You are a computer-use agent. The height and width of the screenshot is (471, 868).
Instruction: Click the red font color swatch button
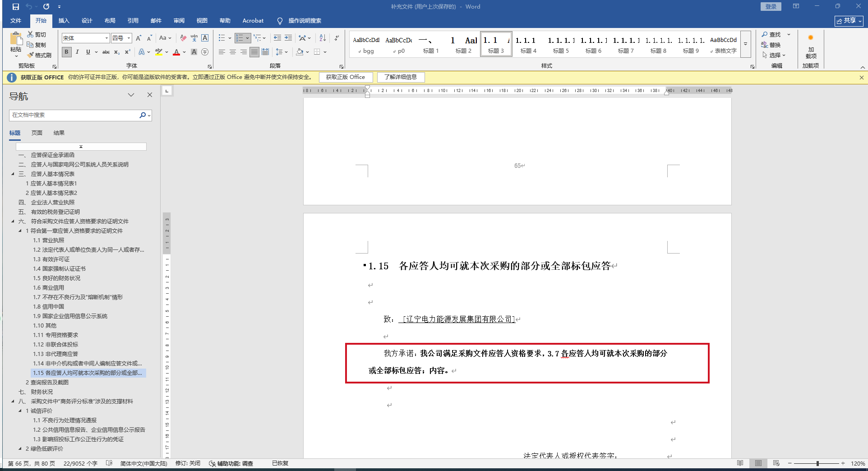[x=176, y=52]
